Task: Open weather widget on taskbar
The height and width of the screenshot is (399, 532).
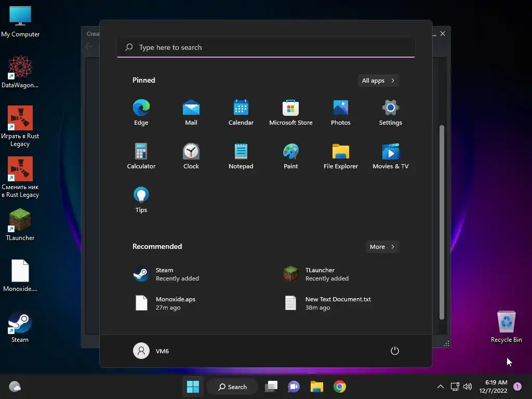Action: click(15, 387)
